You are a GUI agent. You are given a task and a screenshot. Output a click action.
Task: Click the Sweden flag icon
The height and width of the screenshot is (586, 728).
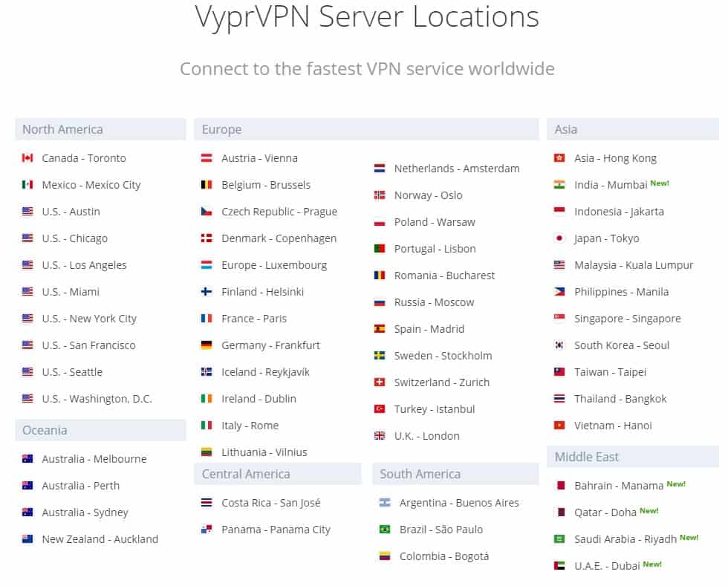[x=380, y=356]
